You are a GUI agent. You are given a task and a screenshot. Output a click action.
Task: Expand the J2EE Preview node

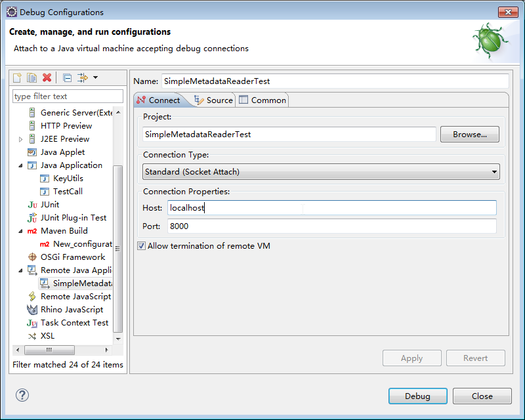20,139
